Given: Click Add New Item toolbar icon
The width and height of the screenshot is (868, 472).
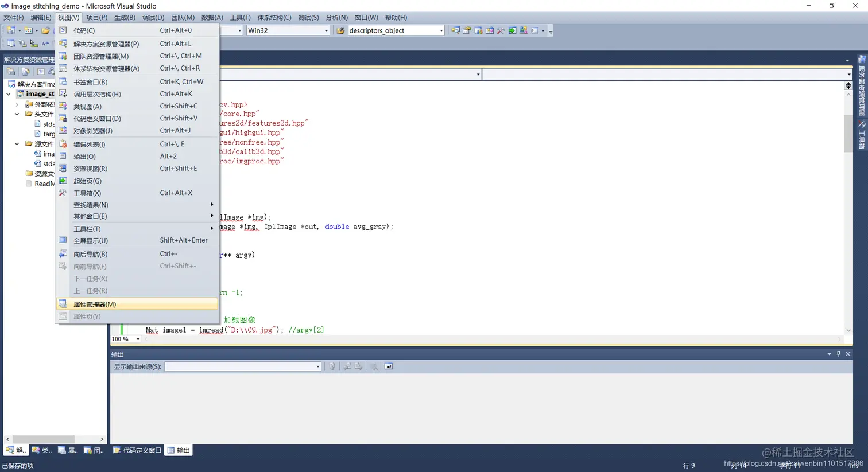Looking at the screenshot, I should (x=28, y=30).
